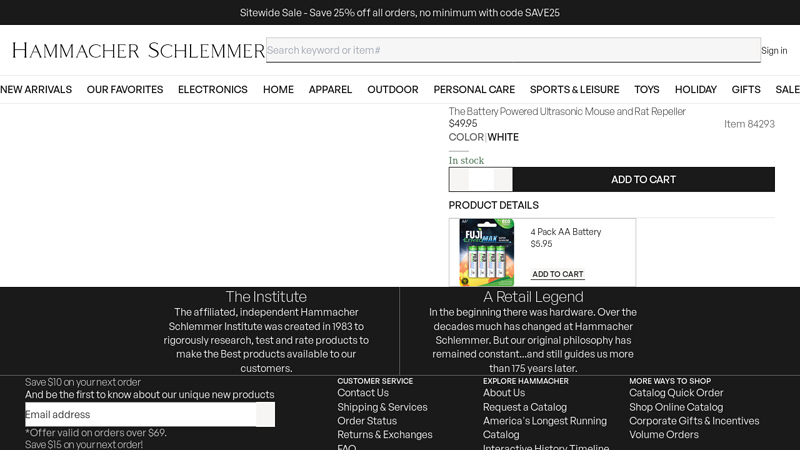Open the Our Favorites menu
Screen dimensions: 800x450
(125, 89)
